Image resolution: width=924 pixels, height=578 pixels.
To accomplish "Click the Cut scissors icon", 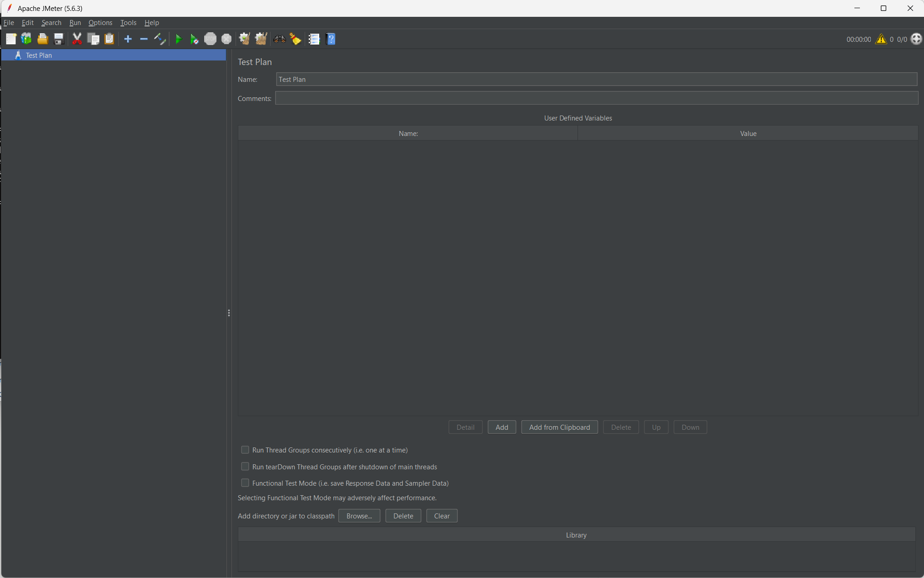I will 77,39.
